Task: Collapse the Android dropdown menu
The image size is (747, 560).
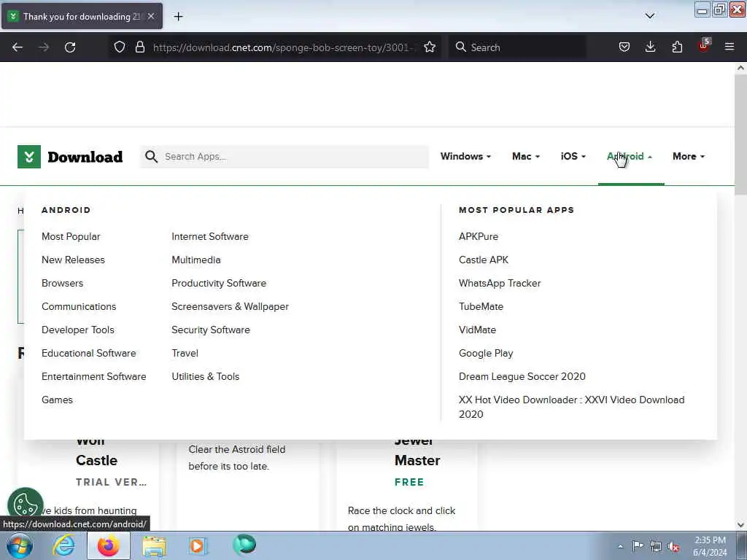Action: [630, 157]
